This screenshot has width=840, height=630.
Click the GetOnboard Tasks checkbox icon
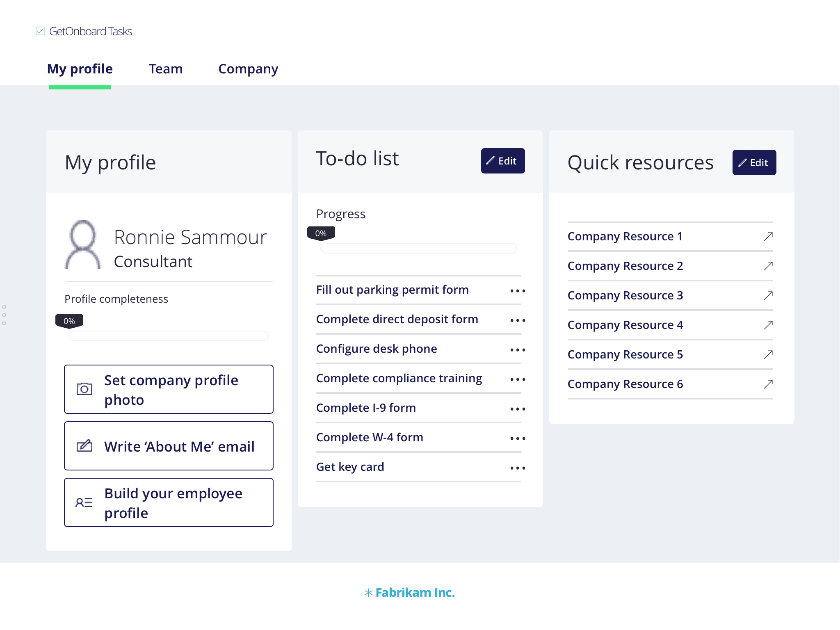[x=40, y=31]
